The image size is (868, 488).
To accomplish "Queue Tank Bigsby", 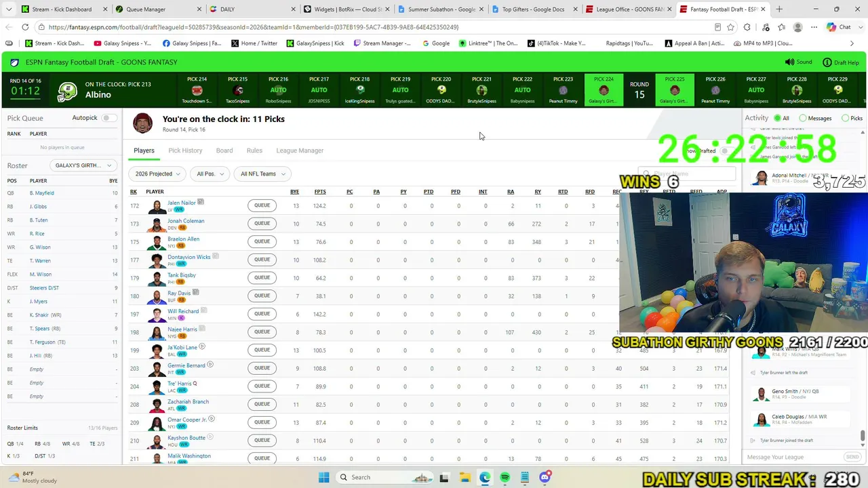I will click(262, 277).
